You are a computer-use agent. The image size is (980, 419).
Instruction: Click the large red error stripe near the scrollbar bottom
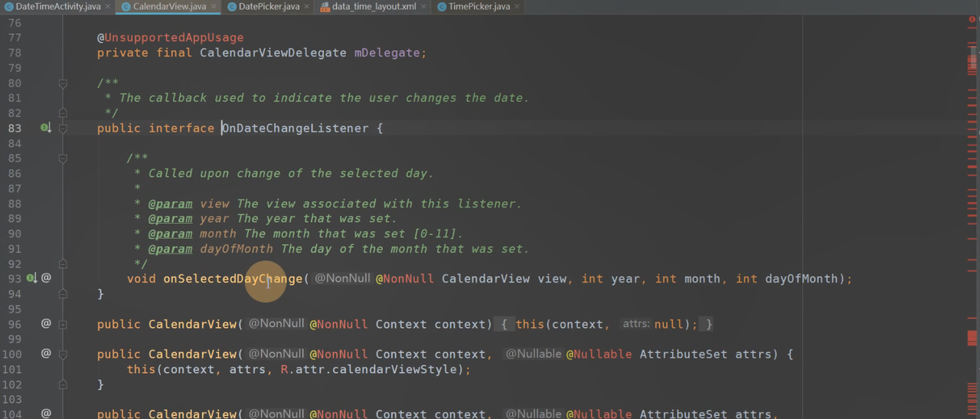pos(972,338)
